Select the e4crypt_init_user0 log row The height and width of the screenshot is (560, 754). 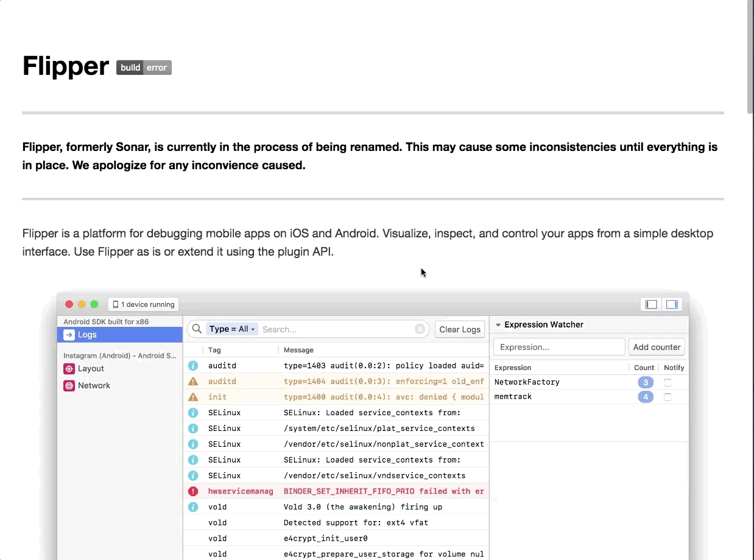pos(336,539)
